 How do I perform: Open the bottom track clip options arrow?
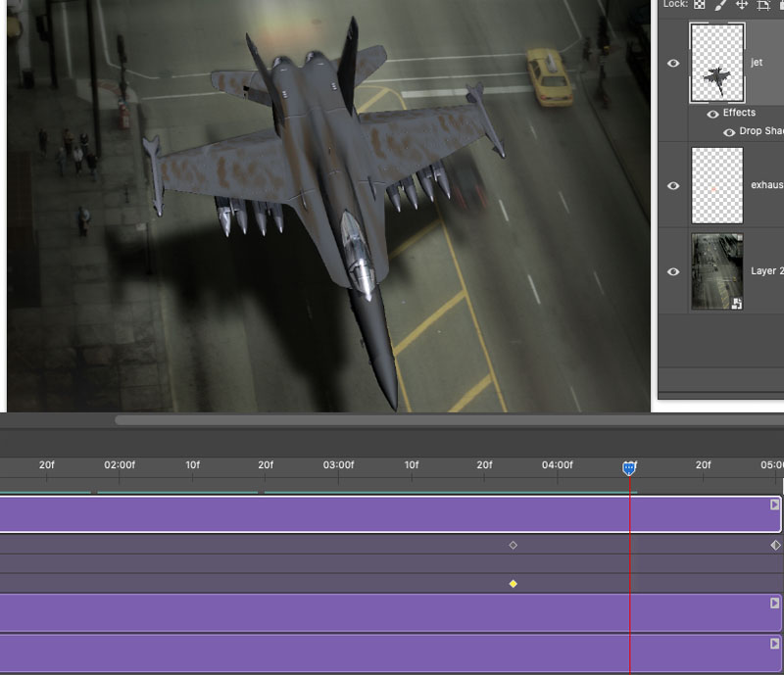coord(774,643)
